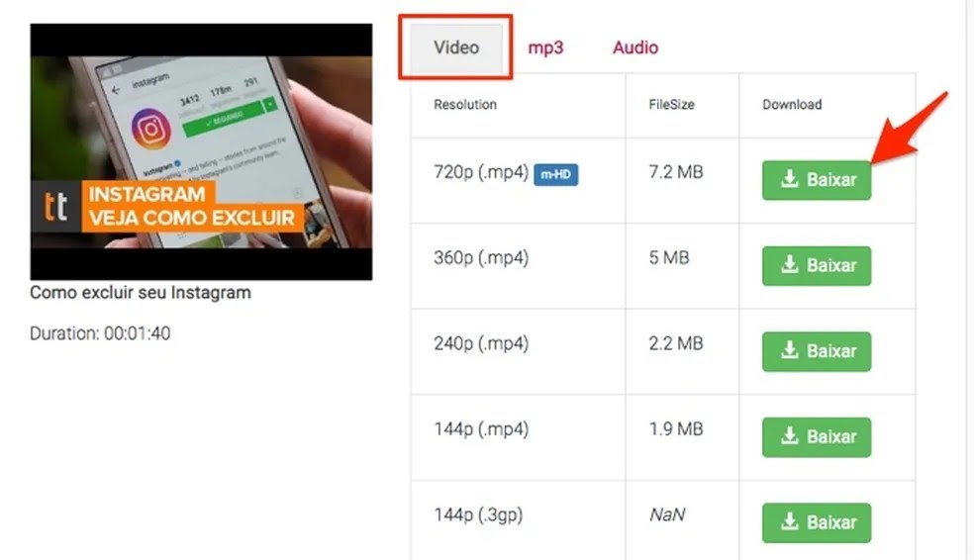
Task: Click Baixar for 360p (.mp4)
Action: coord(817,266)
